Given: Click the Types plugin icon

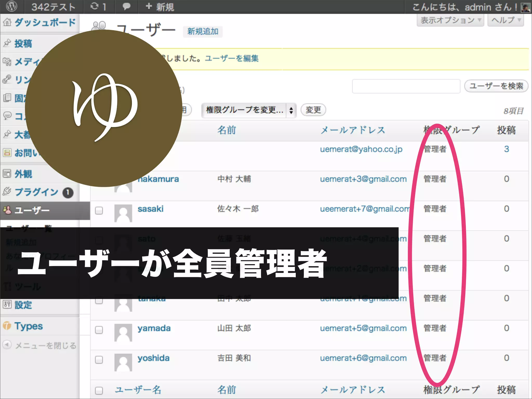Looking at the screenshot, I should [7, 325].
